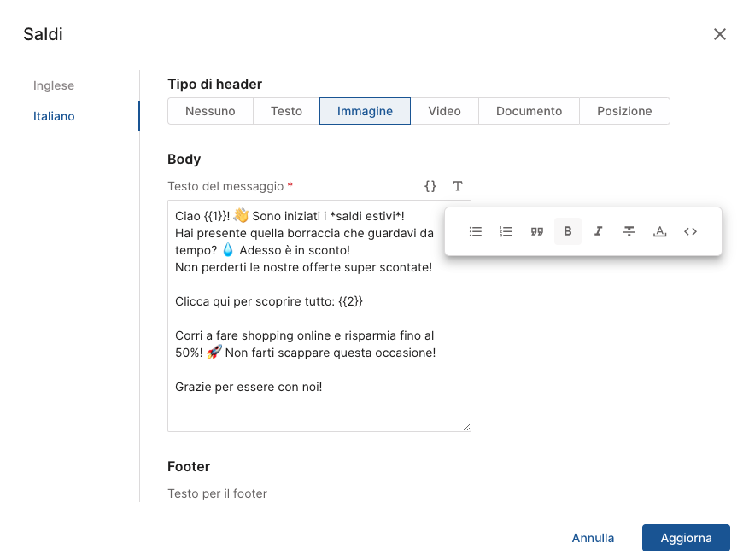Screen dimensions: 743x560
Task: Select Nessuno header type
Action: [x=210, y=111]
